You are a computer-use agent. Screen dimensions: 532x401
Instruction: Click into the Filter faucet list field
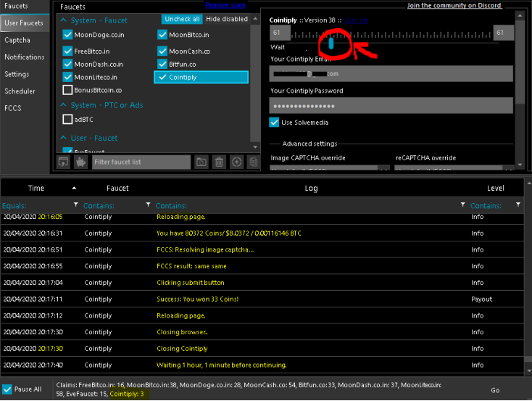coord(141,162)
